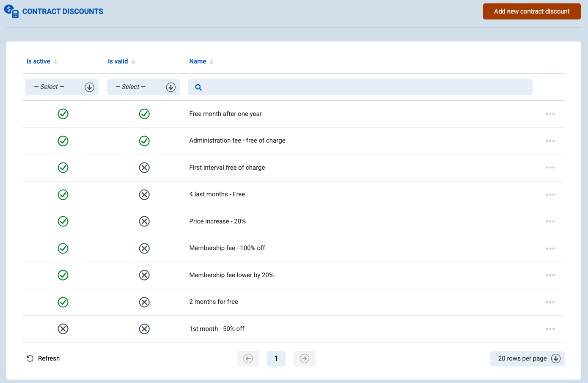Click invalid cross for 4 last months - Free
This screenshot has height=383, width=588.
[x=144, y=195]
